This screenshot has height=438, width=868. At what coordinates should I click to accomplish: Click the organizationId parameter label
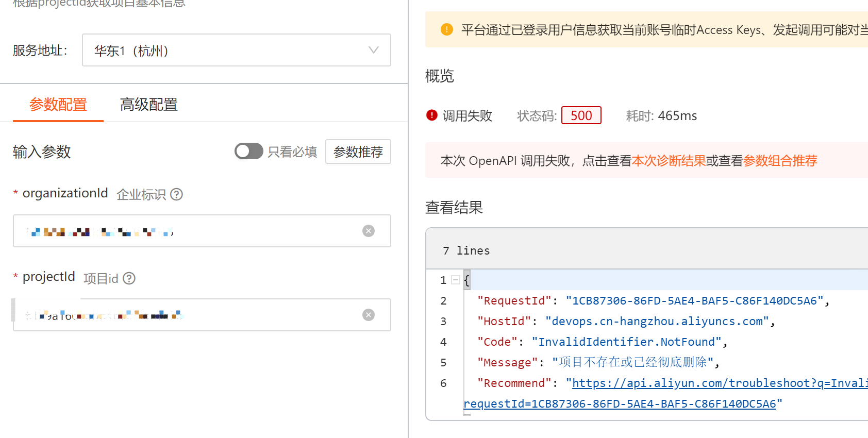(65, 193)
